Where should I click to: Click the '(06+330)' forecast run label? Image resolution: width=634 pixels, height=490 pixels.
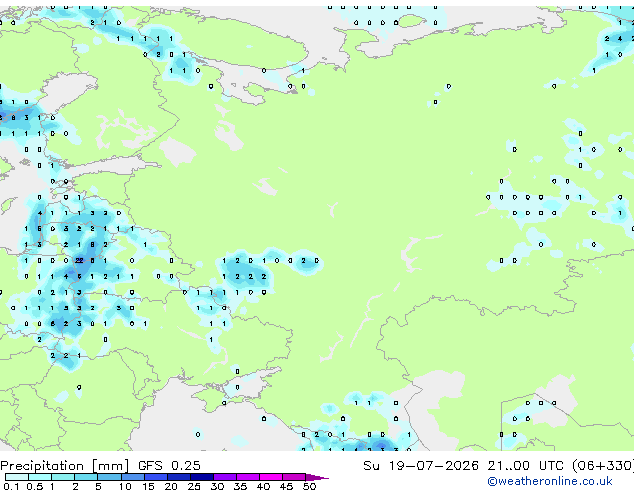tap(603, 466)
